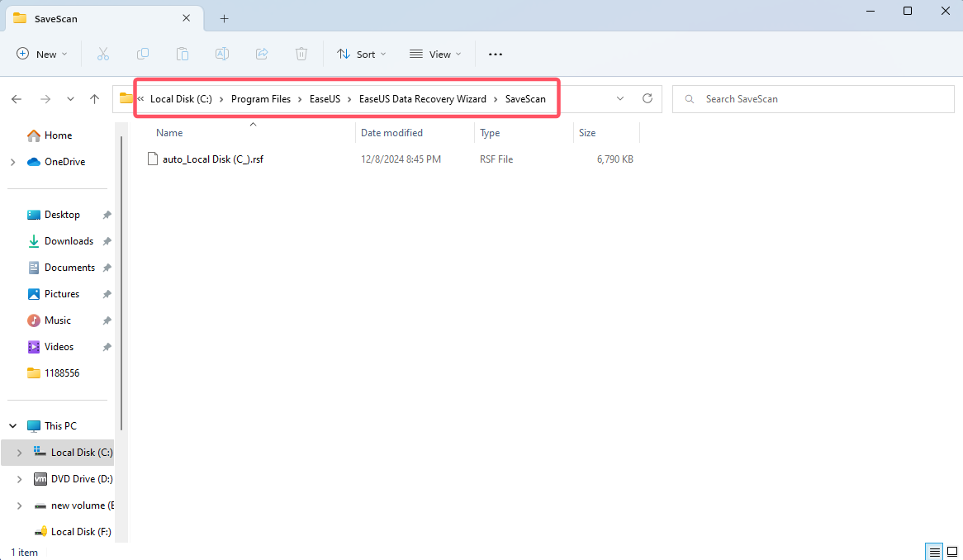Click the navigation pane scrollbar

pyautogui.click(x=121, y=282)
